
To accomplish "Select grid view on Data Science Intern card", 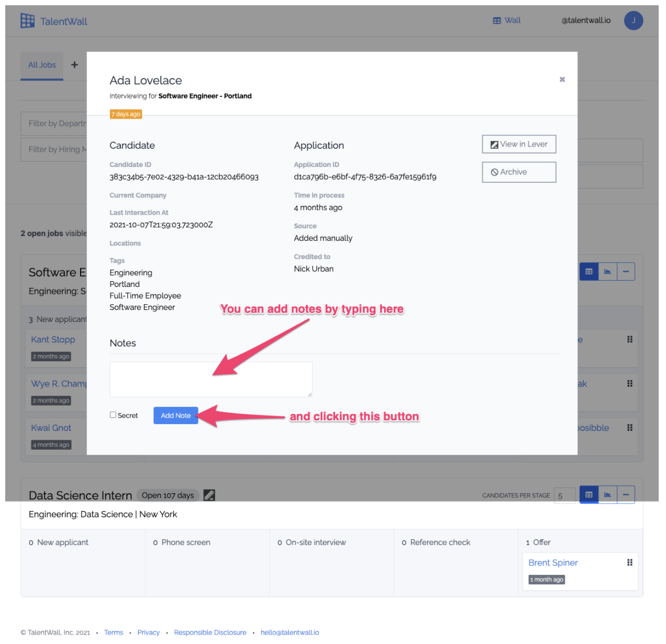I will point(589,494).
